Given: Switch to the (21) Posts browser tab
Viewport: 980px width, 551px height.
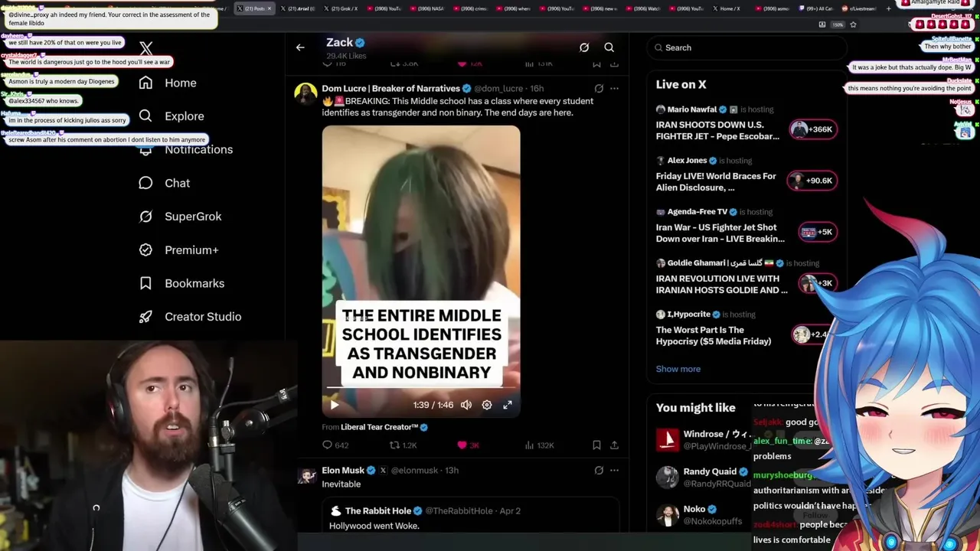Looking at the screenshot, I should 255,8.
